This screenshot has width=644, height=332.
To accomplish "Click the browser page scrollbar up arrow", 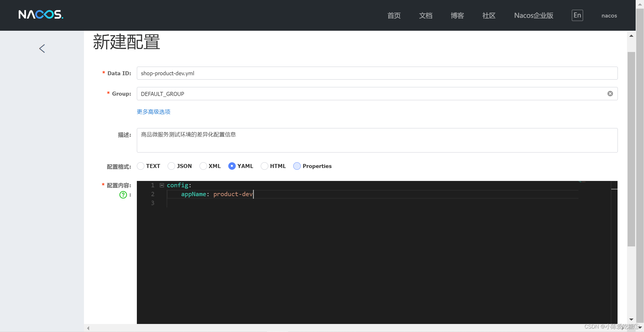I will pyautogui.click(x=640, y=4).
